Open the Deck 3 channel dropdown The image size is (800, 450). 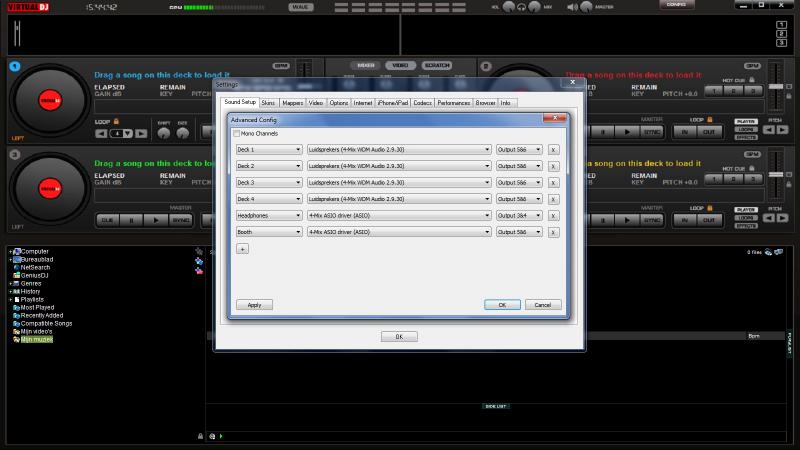269,183
